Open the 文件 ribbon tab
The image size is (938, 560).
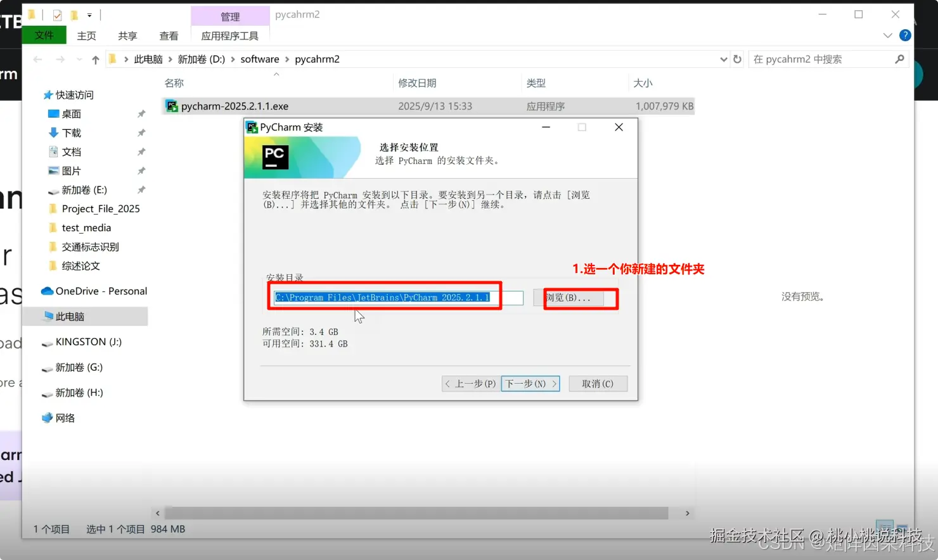tap(44, 35)
